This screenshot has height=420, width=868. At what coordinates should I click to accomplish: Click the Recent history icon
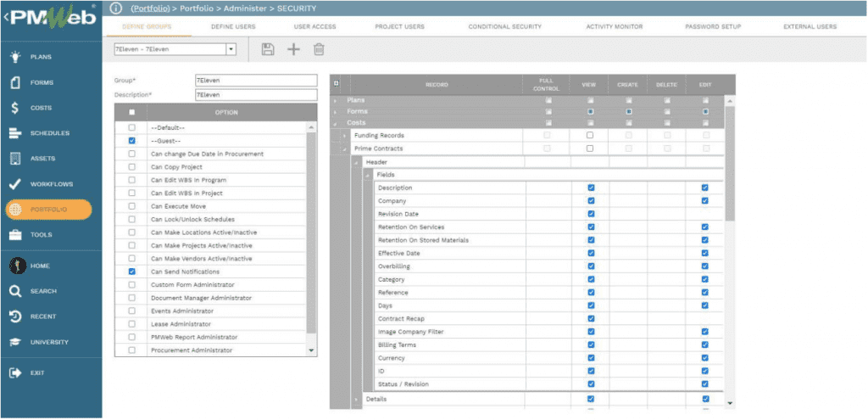pyautogui.click(x=16, y=316)
